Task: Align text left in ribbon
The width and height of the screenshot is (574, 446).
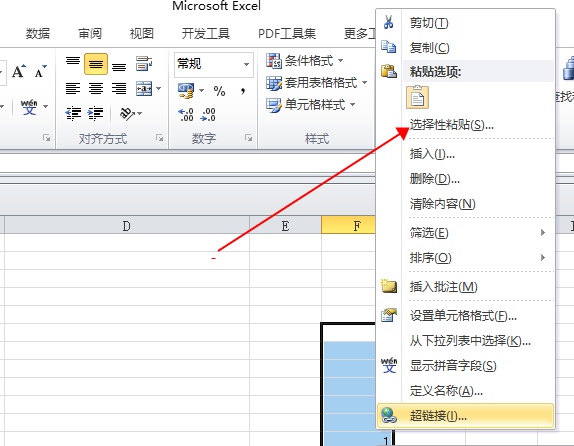Action: tap(73, 89)
